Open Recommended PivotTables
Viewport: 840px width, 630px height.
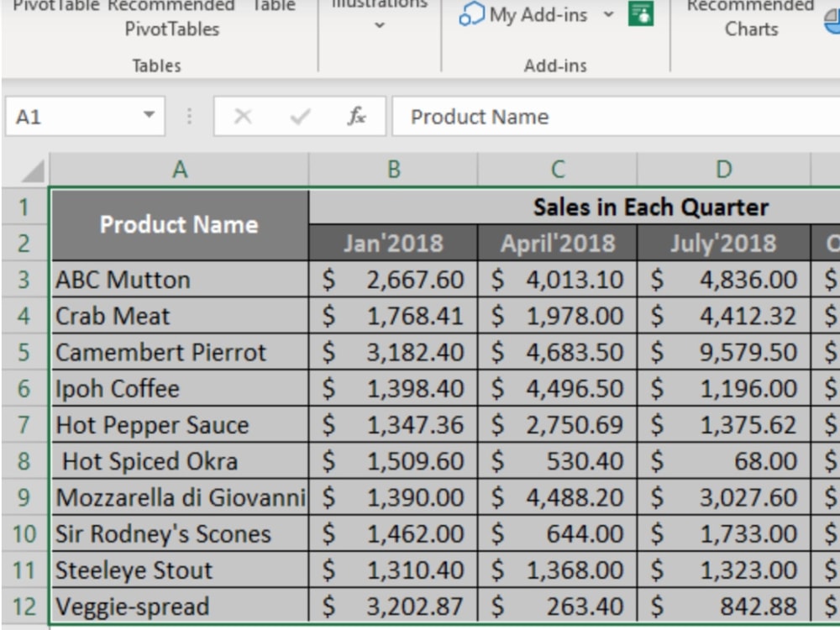(x=172, y=18)
